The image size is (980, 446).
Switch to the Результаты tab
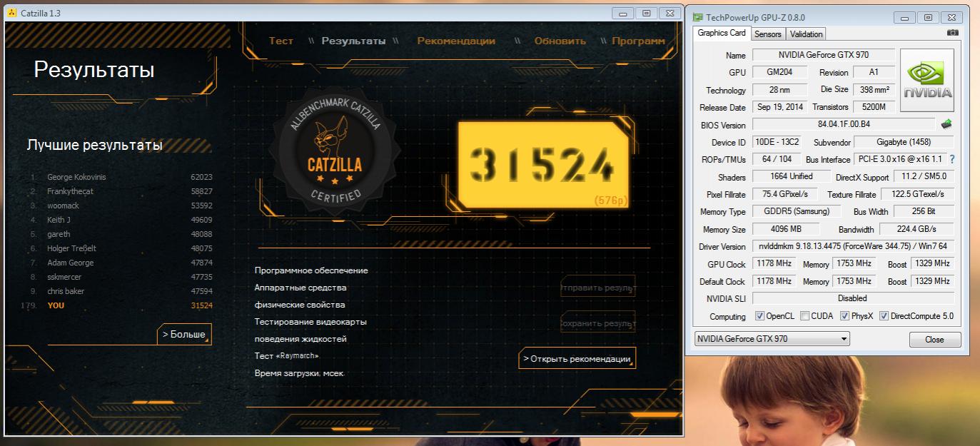tap(353, 41)
